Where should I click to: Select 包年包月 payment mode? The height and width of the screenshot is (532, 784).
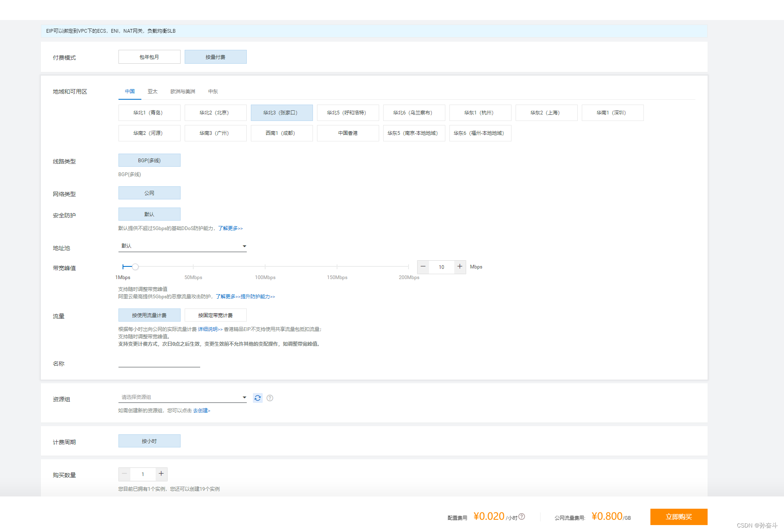point(150,57)
